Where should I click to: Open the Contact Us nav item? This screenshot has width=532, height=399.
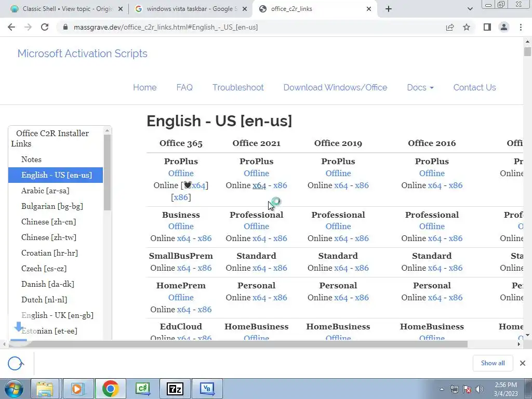(474, 87)
